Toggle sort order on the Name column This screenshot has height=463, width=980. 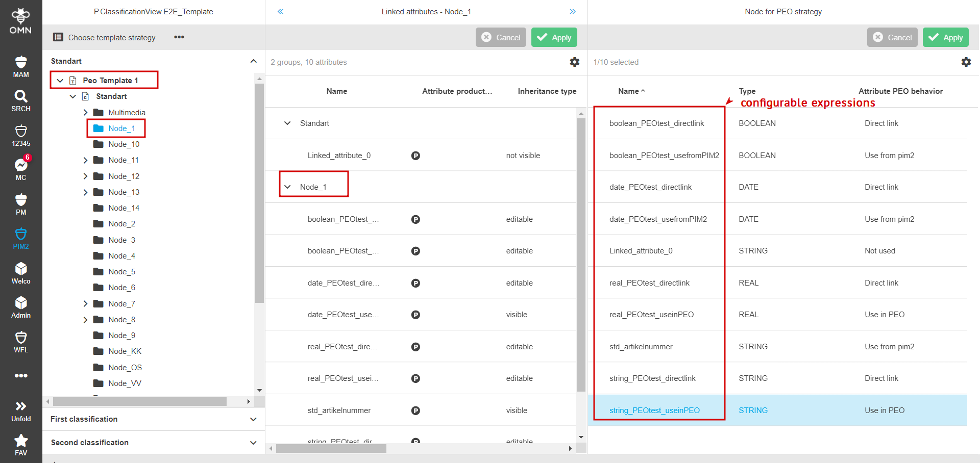[631, 91]
